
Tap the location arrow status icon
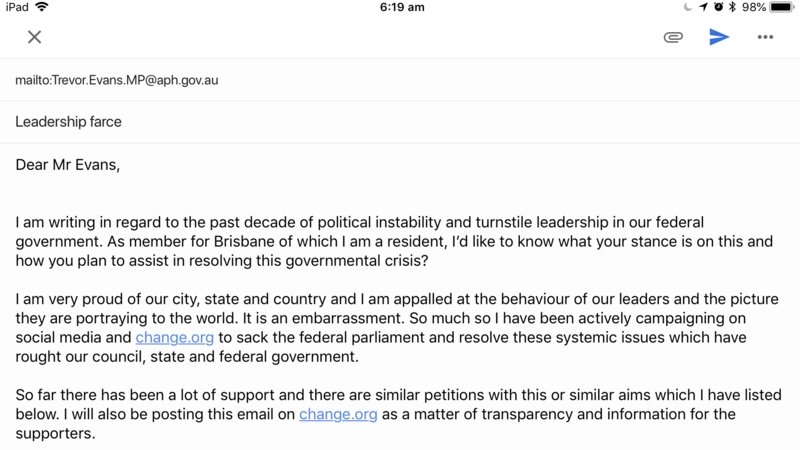703,7
